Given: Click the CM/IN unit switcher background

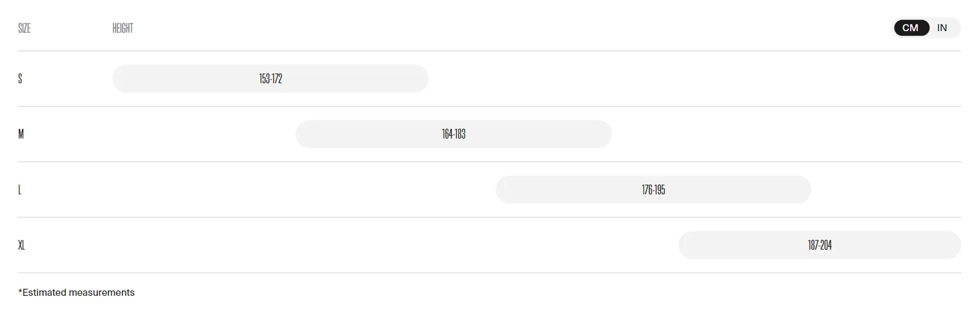Looking at the screenshot, I should (x=926, y=28).
